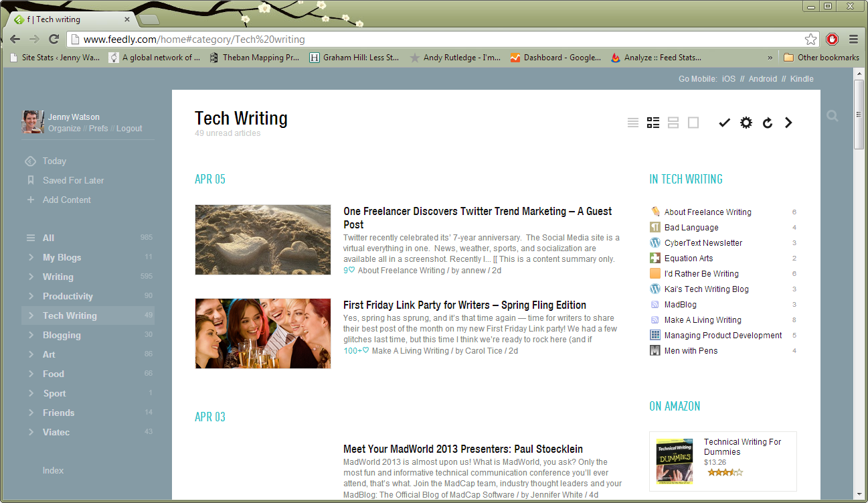Screen dimensions: 868x503
Task: Refresh the Tech Writing feed
Action: [x=768, y=123]
